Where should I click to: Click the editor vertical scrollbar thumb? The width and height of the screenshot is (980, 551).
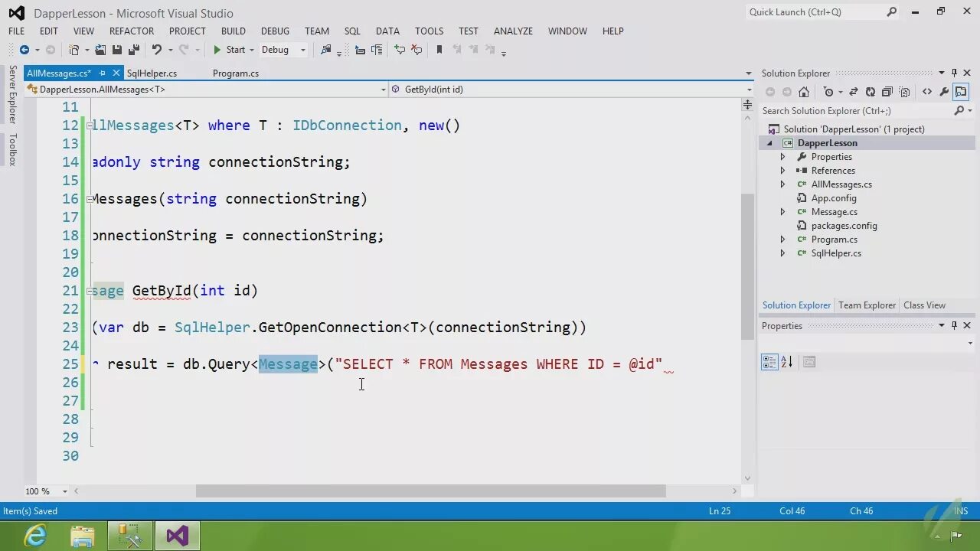[x=748, y=267]
